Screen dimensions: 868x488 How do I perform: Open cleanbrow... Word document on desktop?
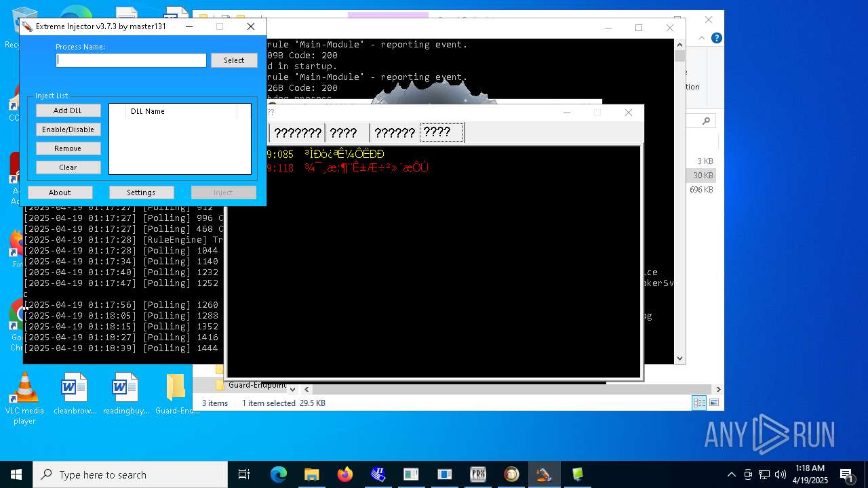75,394
